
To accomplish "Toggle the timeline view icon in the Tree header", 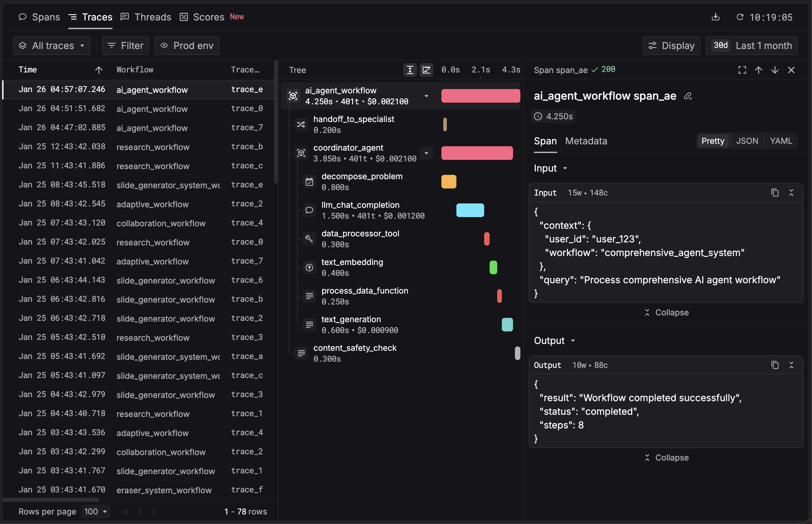I will 426,70.
